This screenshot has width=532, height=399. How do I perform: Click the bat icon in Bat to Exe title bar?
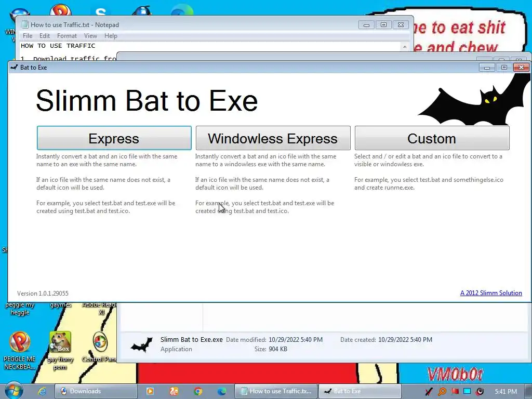click(14, 67)
